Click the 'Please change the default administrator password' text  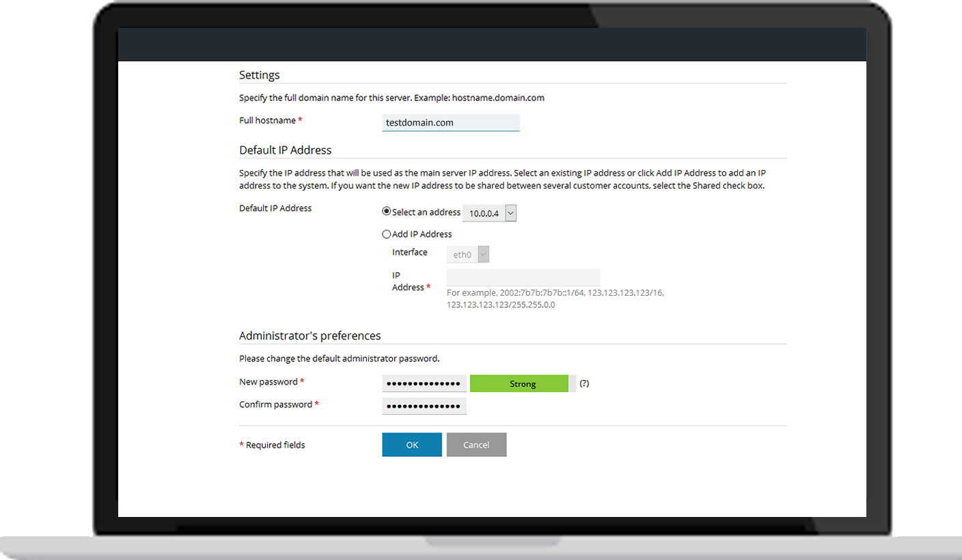click(340, 358)
